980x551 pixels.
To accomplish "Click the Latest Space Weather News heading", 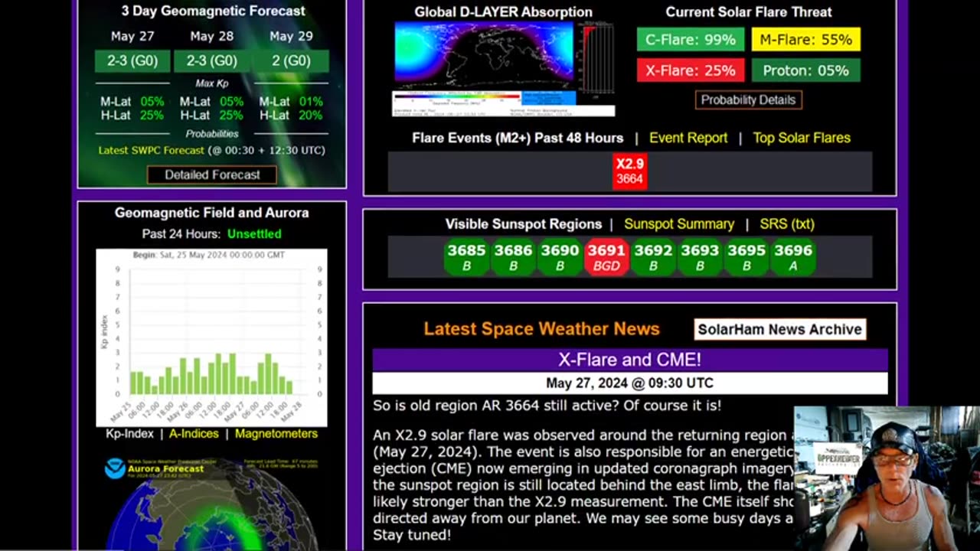I will tap(541, 329).
